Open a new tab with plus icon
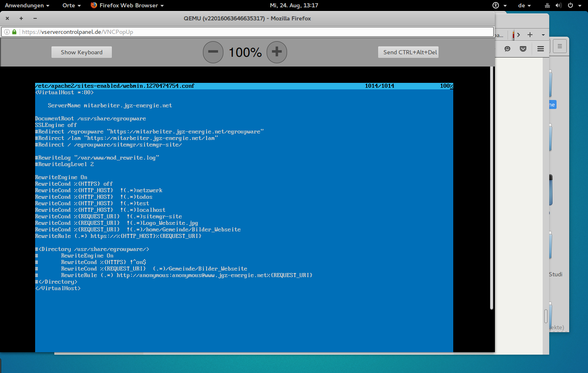588x373 pixels. 530,35
